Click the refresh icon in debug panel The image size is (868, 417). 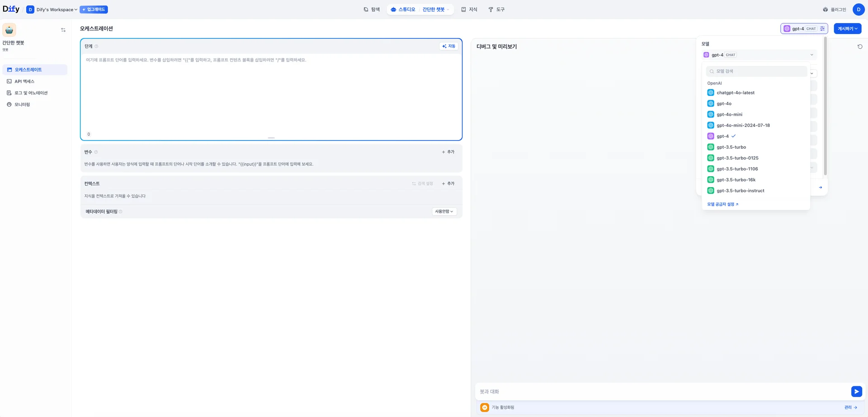(x=860, y=47)
